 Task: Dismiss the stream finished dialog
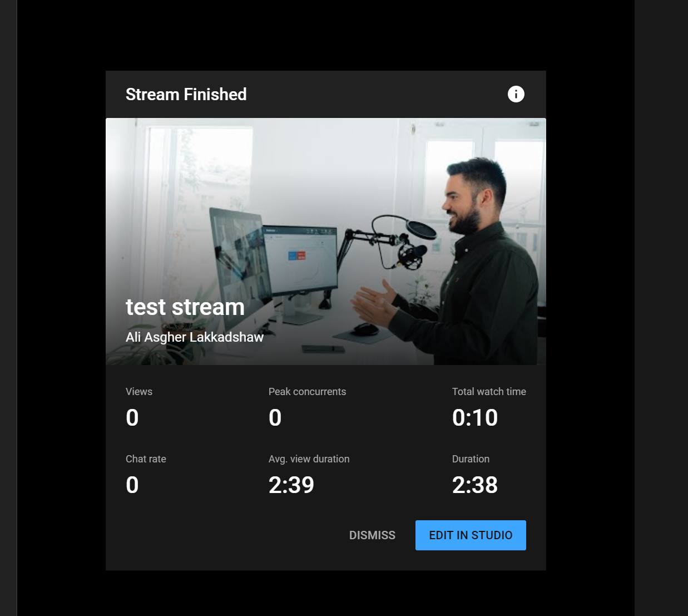[372, 535]
